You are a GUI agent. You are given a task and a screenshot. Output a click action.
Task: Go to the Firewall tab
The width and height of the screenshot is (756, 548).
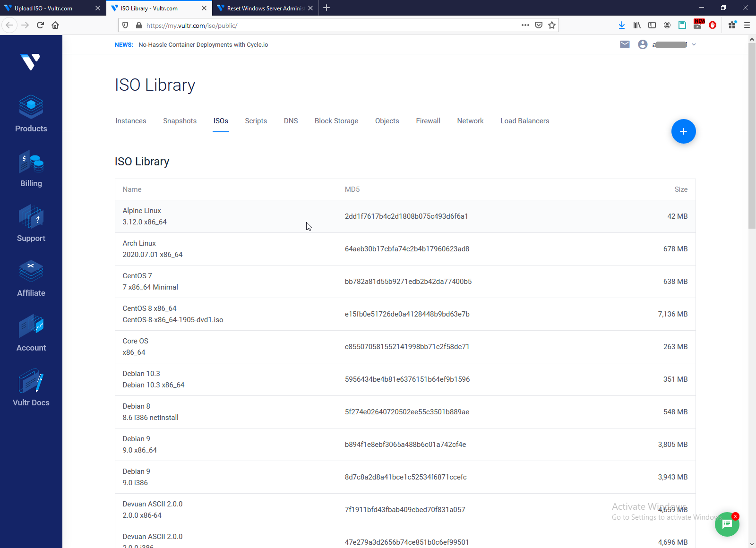428,121
